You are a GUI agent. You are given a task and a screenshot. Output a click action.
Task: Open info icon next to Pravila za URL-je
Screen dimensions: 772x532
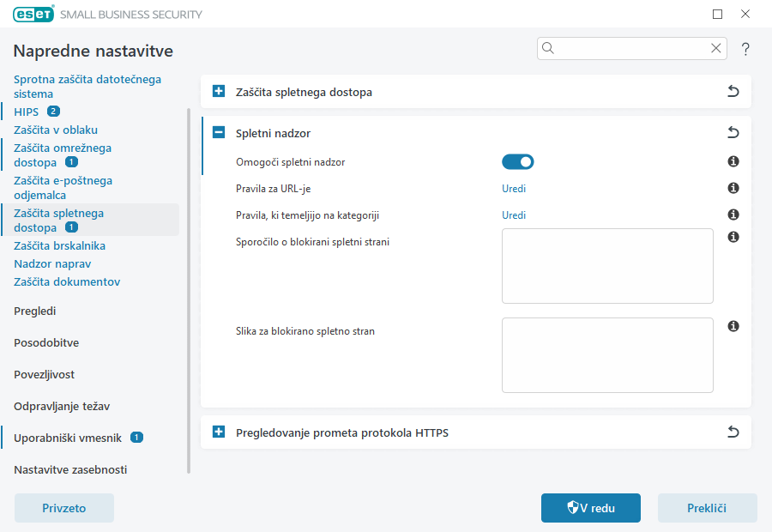point(733,188)
